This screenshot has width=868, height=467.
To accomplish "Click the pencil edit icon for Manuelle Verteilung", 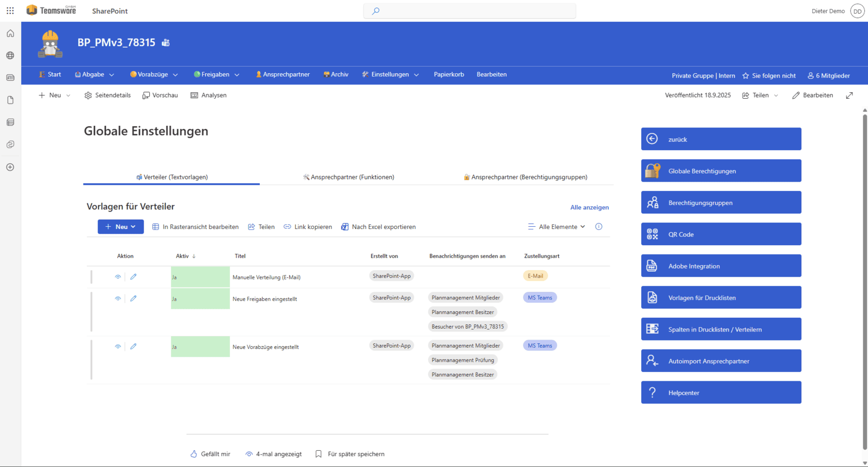I will pos(133,277).
